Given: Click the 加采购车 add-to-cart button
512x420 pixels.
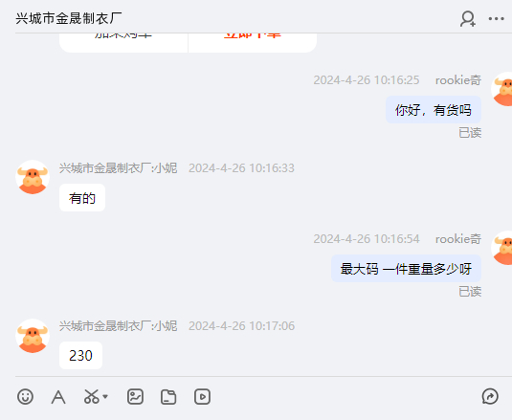Looking at the screenshot, I should pos(123,42).
